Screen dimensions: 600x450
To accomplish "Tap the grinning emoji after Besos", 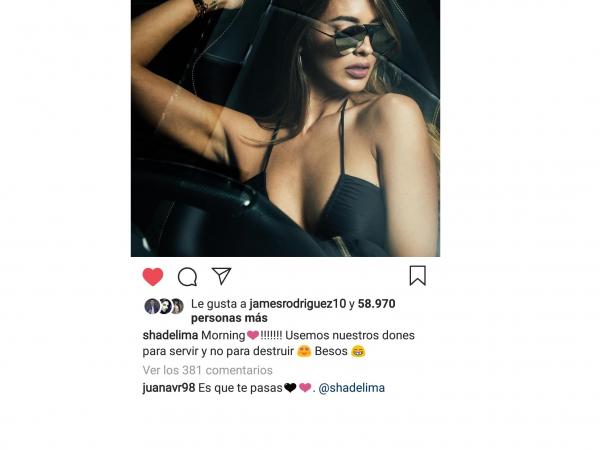I will (358, 351).
